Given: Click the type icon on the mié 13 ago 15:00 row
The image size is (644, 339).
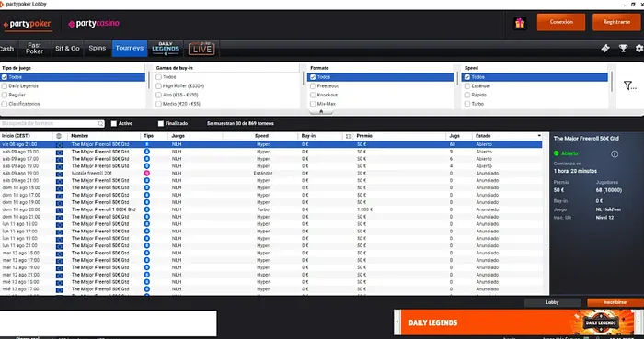Looking at the screenshot, I should [x=146, y=282].
